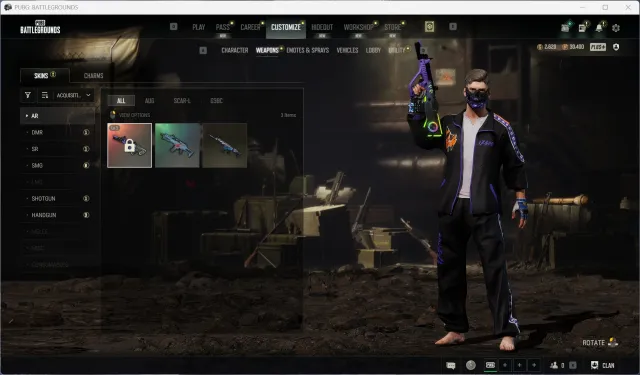Viewport: 640px width, 375px height.
Task: Expand the AR weapon category
Action: [57, 116]
